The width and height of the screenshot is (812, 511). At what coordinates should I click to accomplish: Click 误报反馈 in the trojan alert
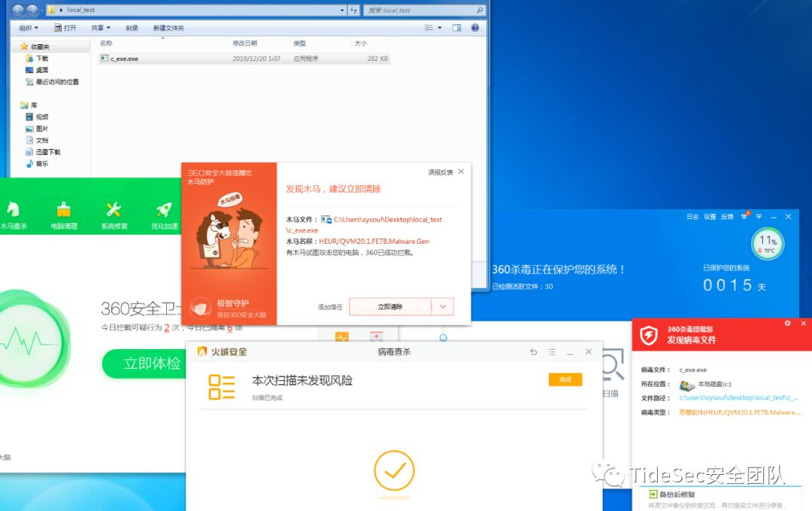click(x=440, y=172)
